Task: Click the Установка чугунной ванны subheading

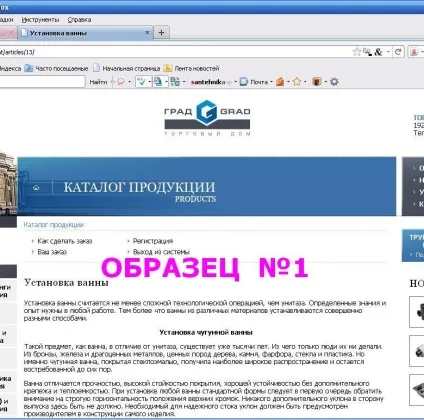Action: point(206,332)
